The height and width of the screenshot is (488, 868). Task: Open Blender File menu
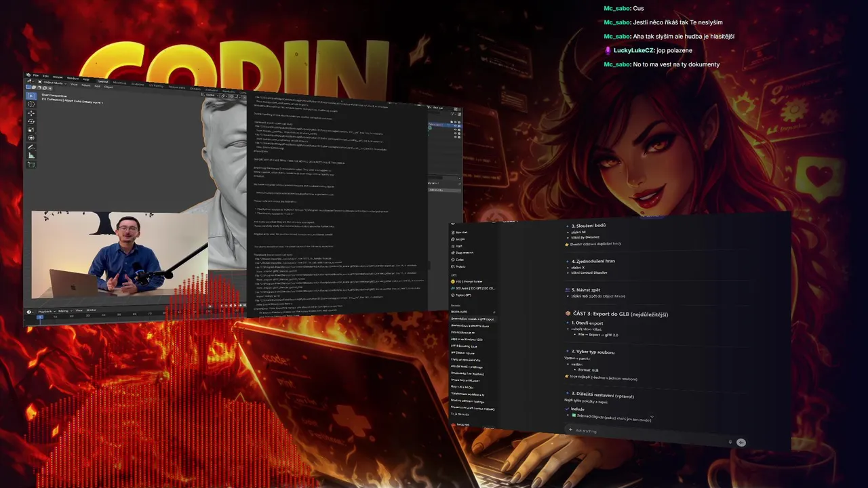tap(36, 75)
